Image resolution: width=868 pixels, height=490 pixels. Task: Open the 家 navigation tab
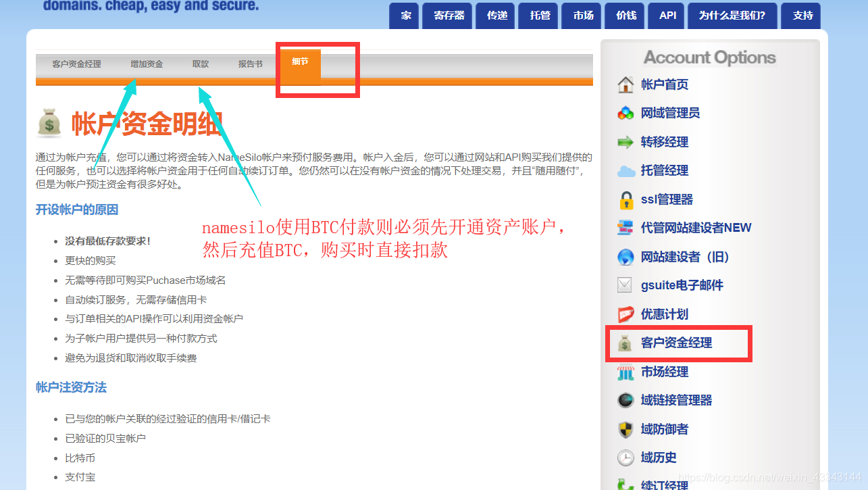click(x=405, y=16)
